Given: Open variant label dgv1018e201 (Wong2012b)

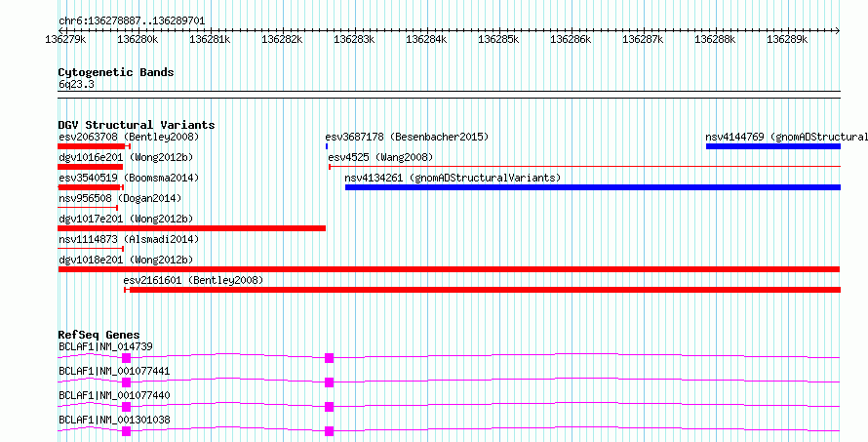Looking at the screenshot, I should (x=126, y=260).
